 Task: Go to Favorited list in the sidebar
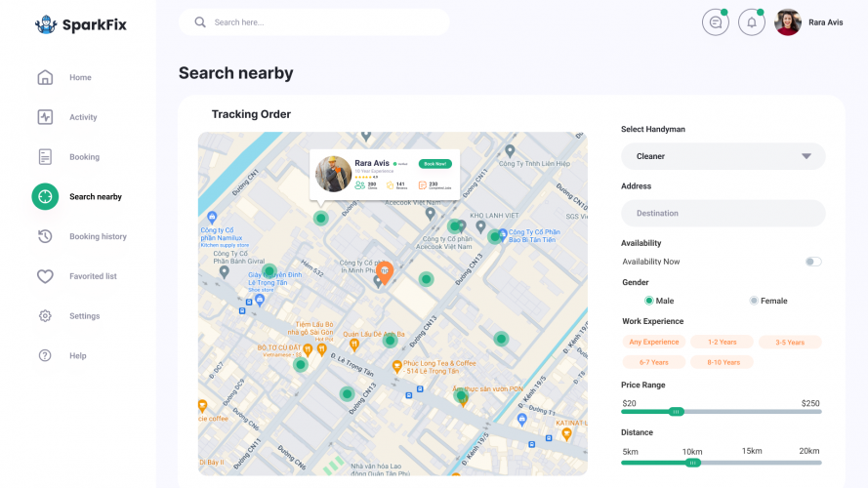coord(93,276)
